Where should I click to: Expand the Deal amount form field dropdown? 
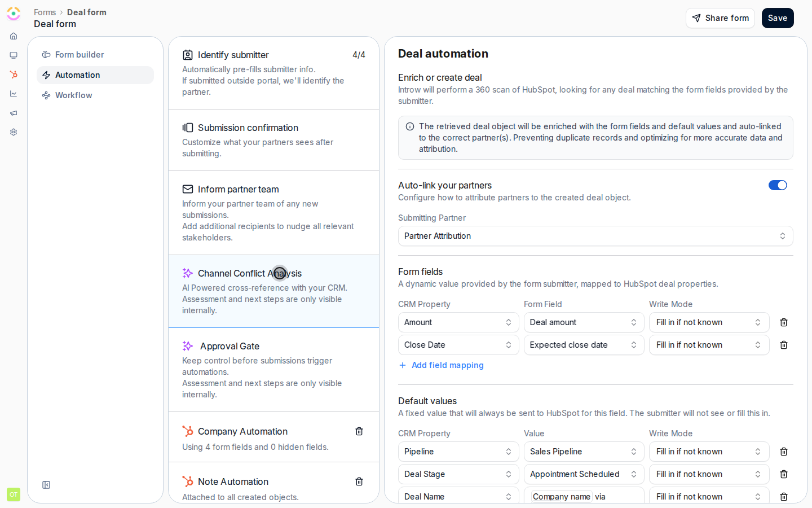click(x=584, y=322)
